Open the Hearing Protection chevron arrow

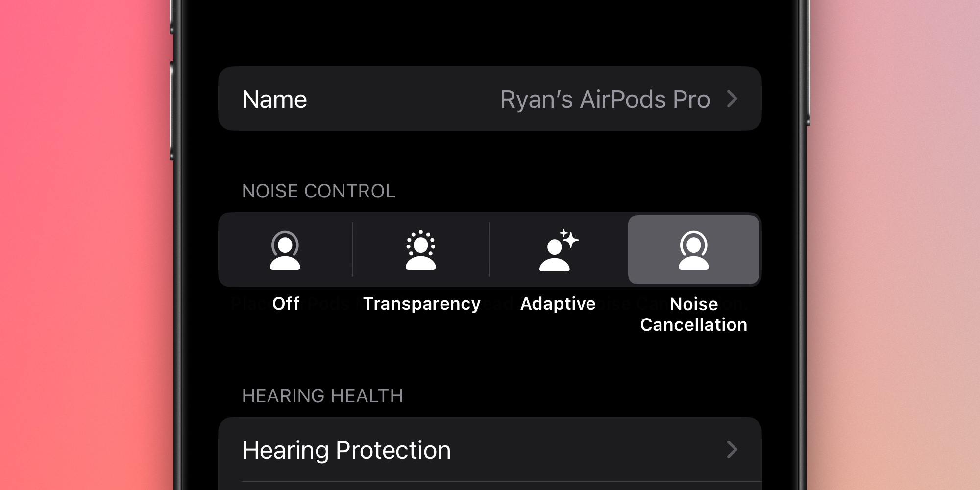pyautogui.click(x=732, y=449)
